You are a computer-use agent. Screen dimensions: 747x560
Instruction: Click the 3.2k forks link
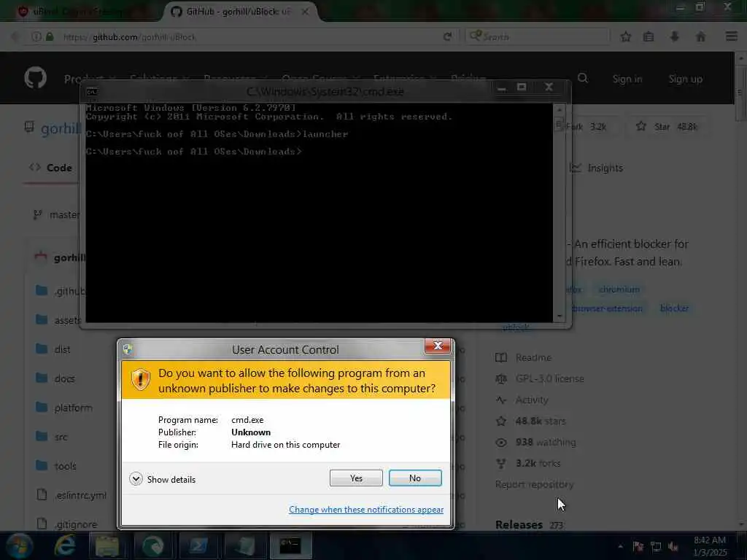pyautogui.click(x=538, y=463)
